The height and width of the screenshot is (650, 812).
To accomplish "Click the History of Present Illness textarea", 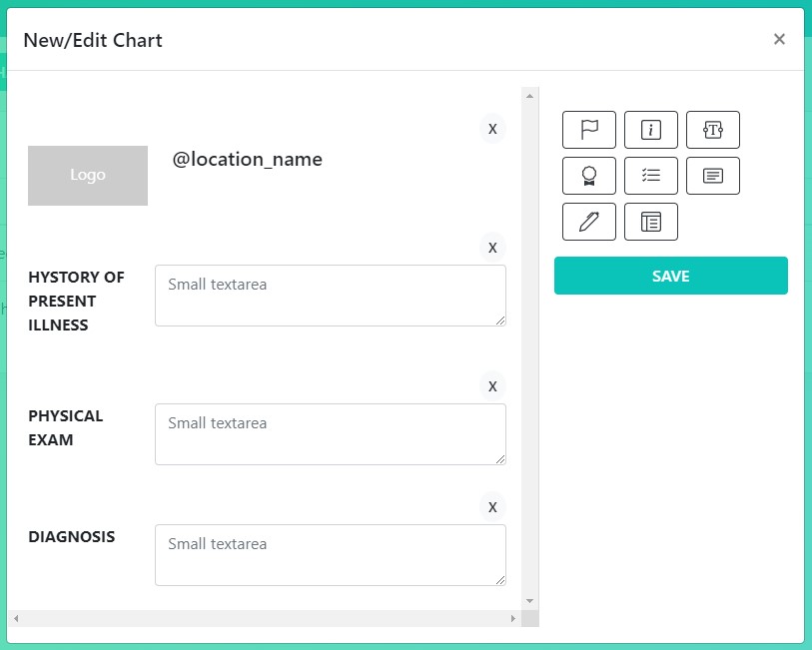I will click(x=330, y=295).
